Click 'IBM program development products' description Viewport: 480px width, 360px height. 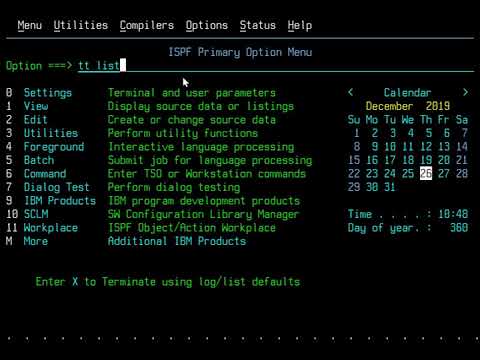tap(204, 201)
